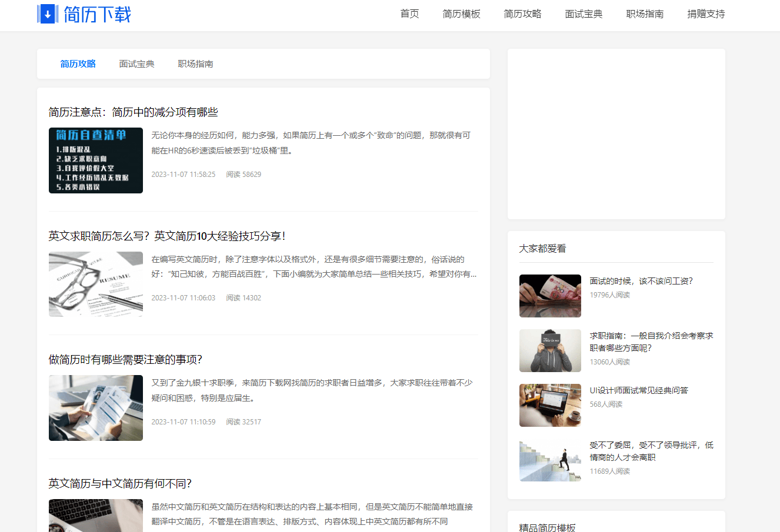Click the 简历下载 logo icon
Screen dimensions: 780x532
point(48,14)
